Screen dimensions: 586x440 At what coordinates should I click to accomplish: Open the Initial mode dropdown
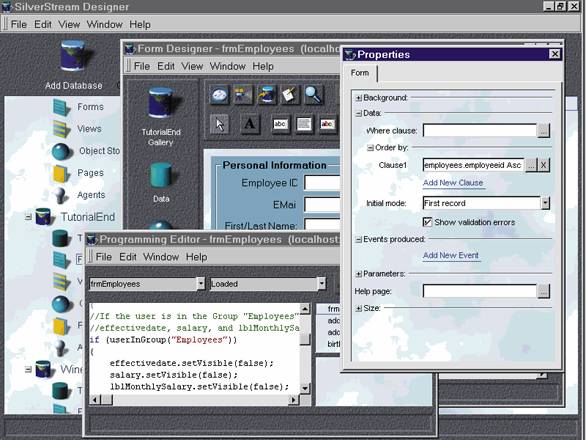pyautogui.click(x=545, y=203)
